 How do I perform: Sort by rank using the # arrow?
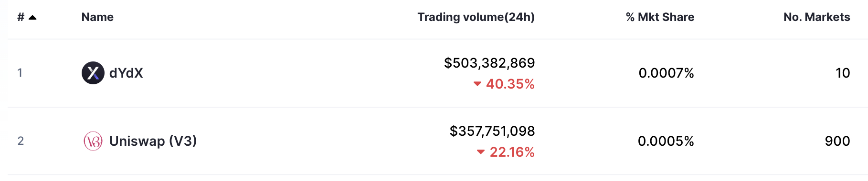coord(32,18)
